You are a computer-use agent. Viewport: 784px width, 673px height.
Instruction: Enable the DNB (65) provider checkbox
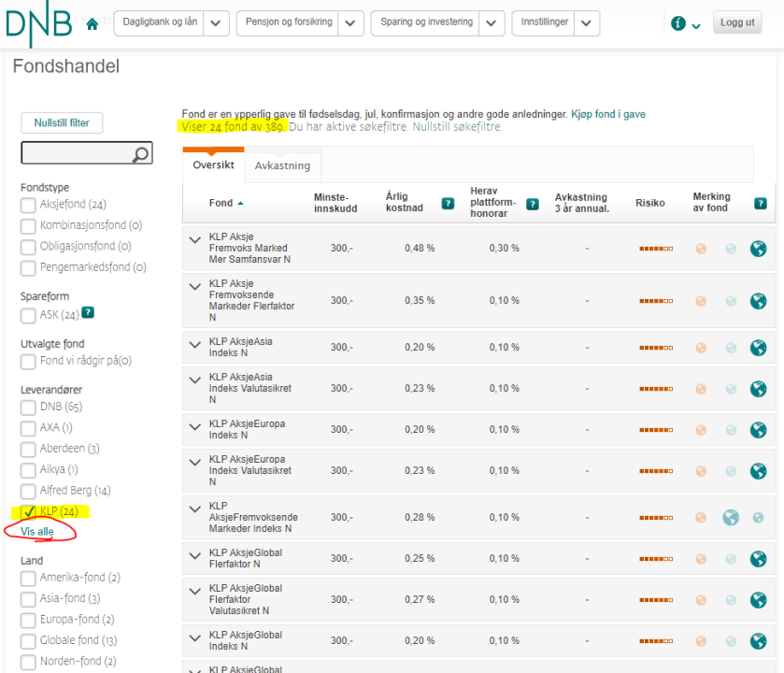(x=28, y=407)
